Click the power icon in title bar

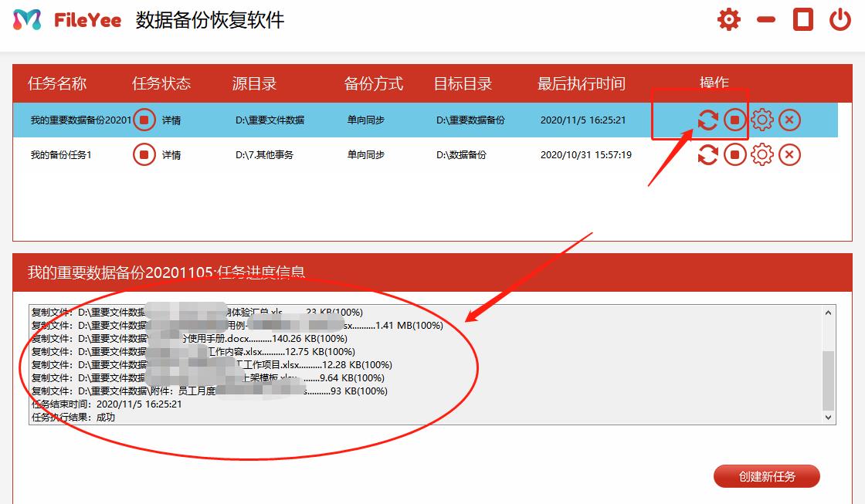[x=840, y=19]
